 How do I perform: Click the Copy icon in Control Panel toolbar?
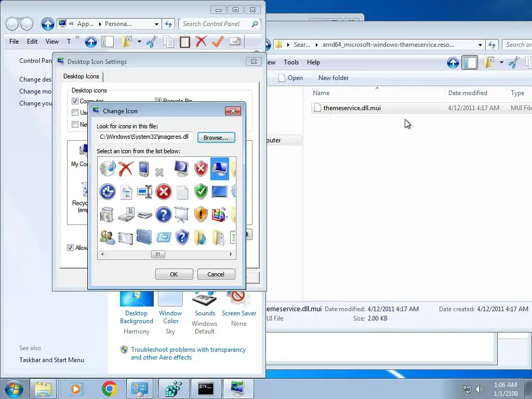point(168,42)
